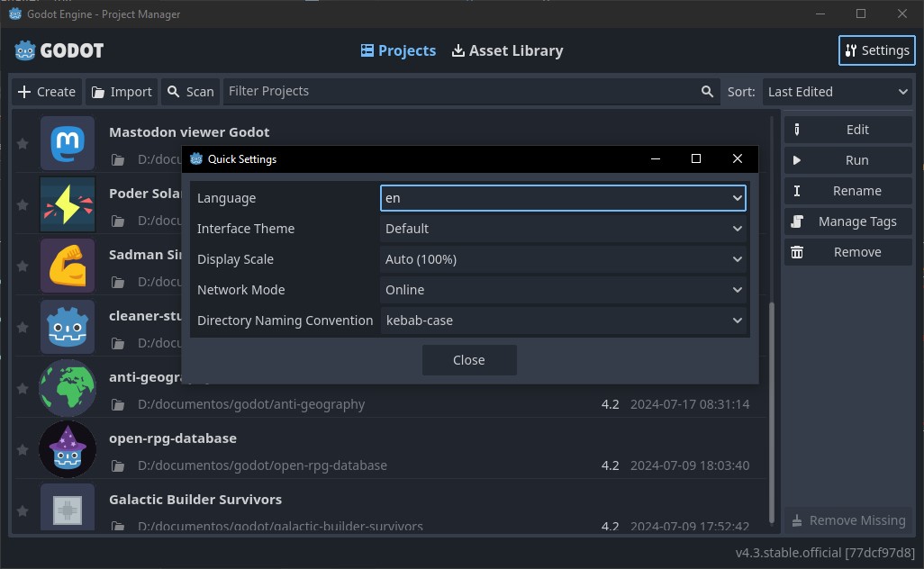Image resolution: width=924 pixels, height=569 pixels.
Task: Close the Quick Settings dialog
Action: pos(468,359)
